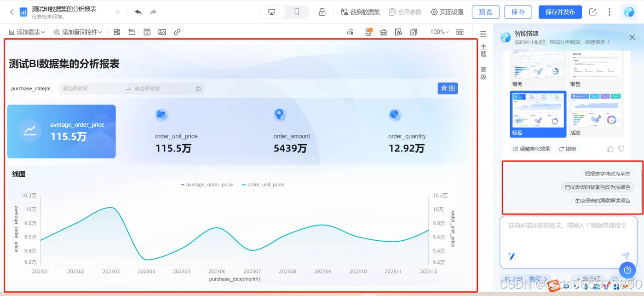644x296 pixels.
Task: Click the lock icon in top bar
Action: (x=322, y=12)
